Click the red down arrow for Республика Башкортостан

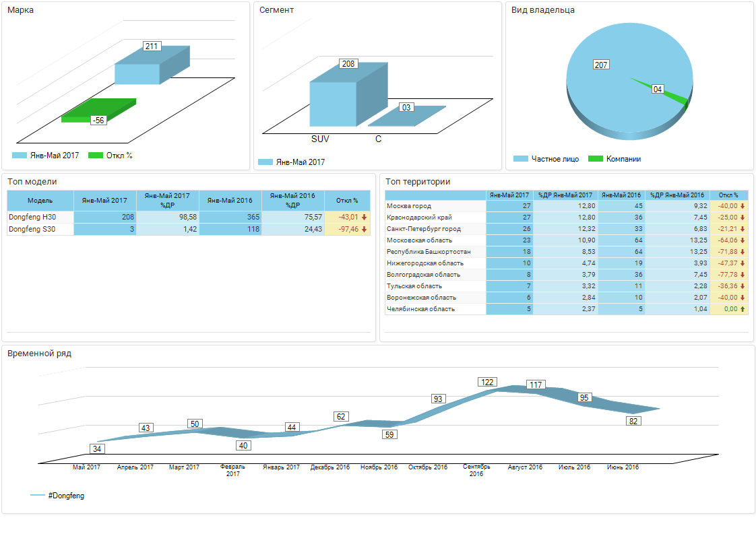pos(743,252)
